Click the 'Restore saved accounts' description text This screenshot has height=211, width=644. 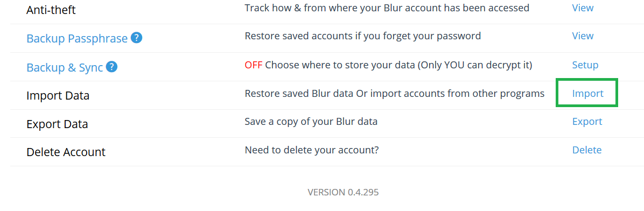[363, 36]
